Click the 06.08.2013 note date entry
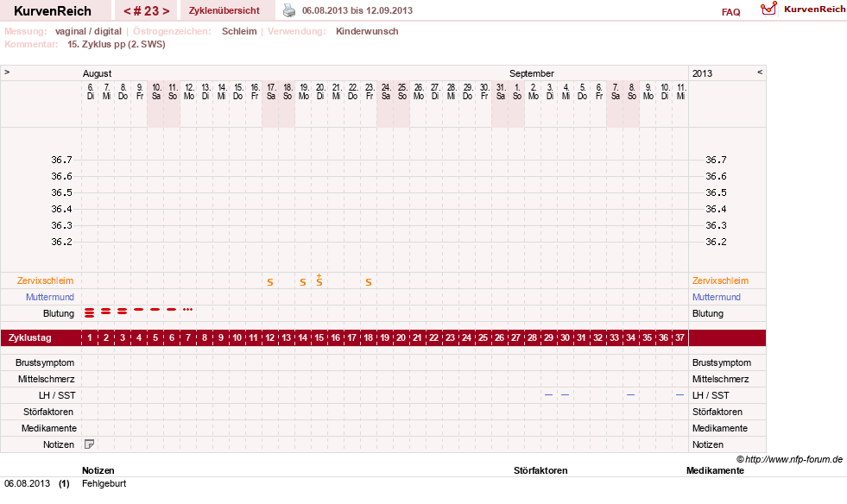The height and width of the screenshot is (504, 847). [27, 483]
